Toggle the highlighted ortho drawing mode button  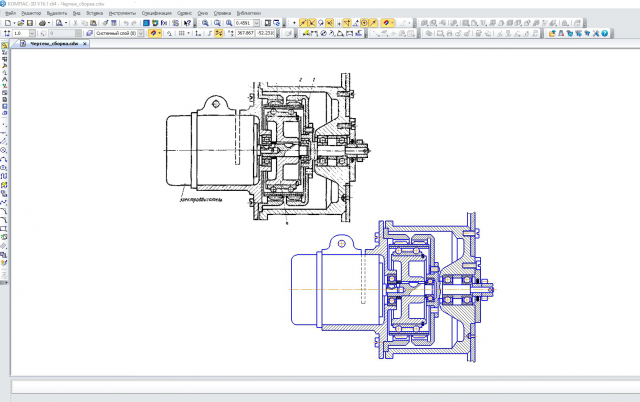pos(219,33)
